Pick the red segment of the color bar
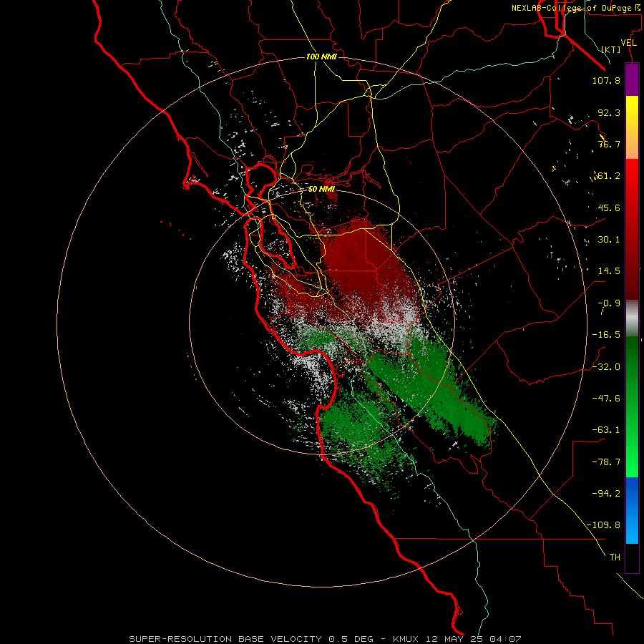This screenshot has height=644, width=644. (x=632, y=229)
